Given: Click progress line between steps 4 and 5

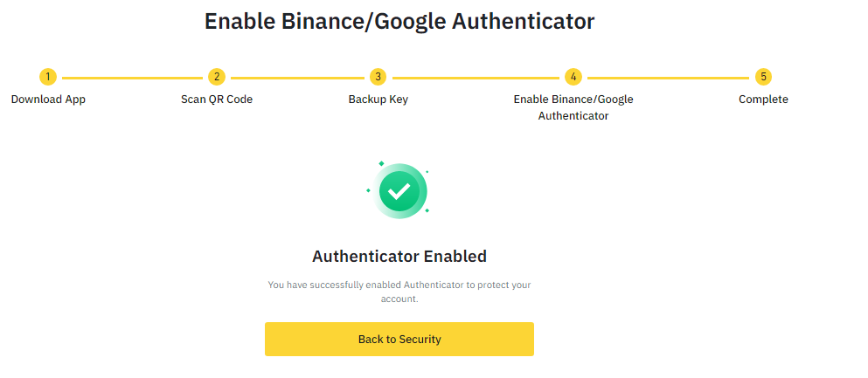Looking at the screenshot, I should tap(668, 78).
